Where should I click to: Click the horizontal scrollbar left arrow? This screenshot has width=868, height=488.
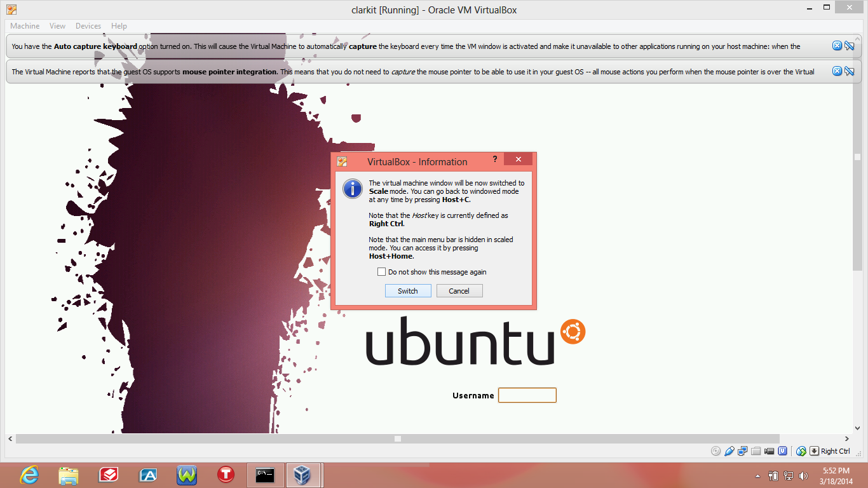click(10, 438)
